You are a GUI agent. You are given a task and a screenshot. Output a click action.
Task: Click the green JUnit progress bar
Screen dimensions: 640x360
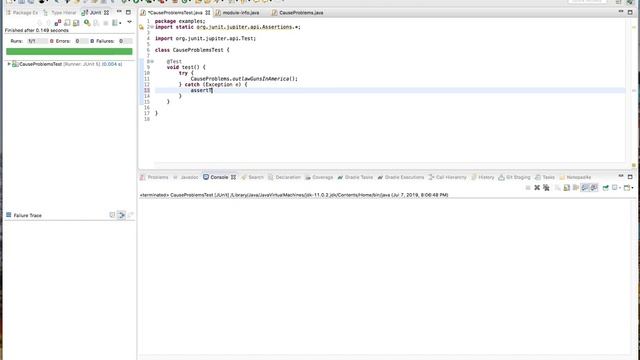pos(69,51)
